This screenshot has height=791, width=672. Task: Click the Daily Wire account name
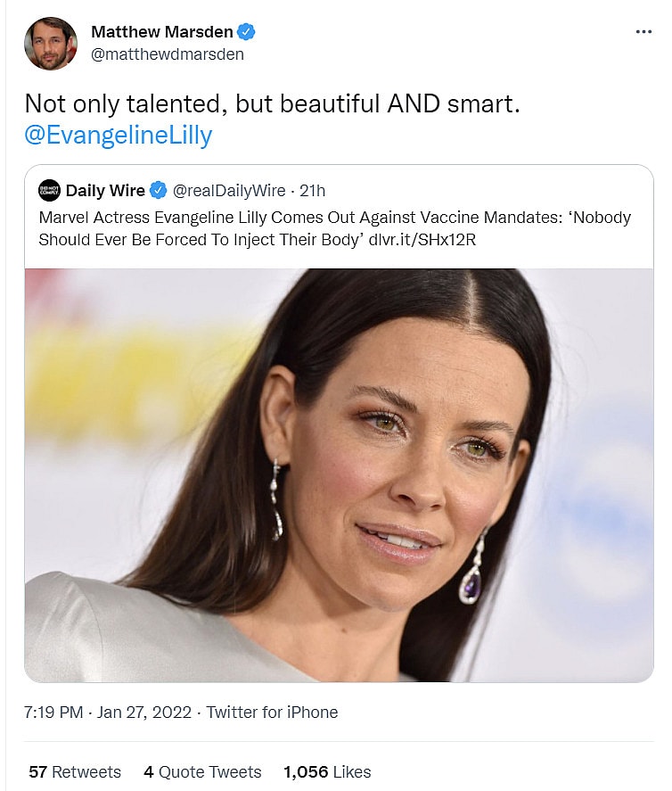click(105, 190)
